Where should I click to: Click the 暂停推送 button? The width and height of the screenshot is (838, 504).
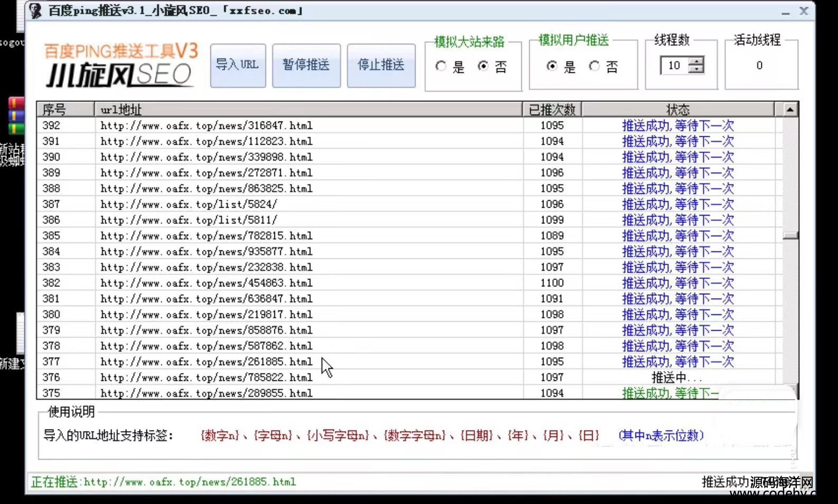pos(306,66)
